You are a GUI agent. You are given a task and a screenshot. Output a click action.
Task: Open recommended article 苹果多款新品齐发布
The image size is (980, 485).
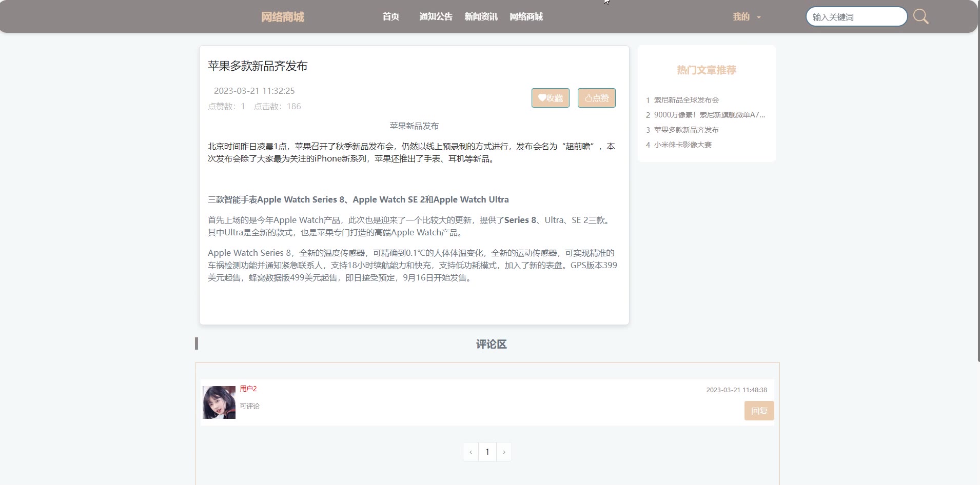pyautogui.click(x=686, y=130)
